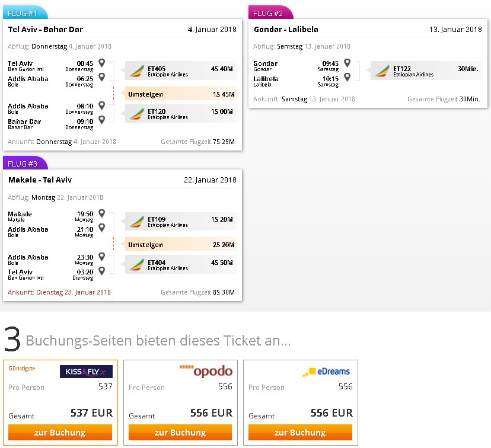491x448 pixels.
Task: Click the location pin next to Gondar 09:45
Action: click(347, 63)
